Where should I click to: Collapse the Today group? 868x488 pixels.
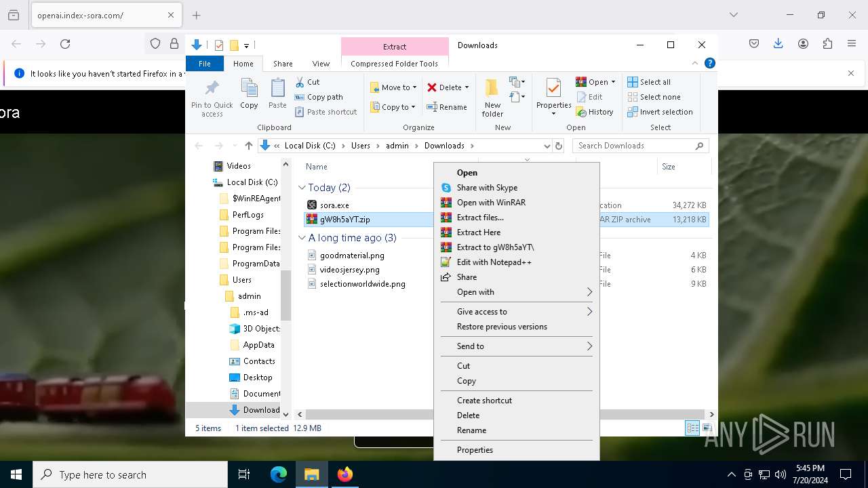(x=302, y=188)
